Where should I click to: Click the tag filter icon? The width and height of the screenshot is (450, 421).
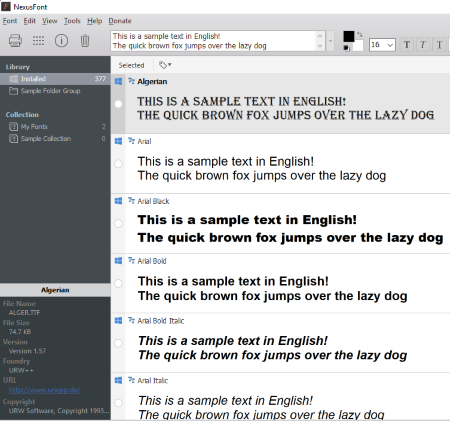point(165,65)
